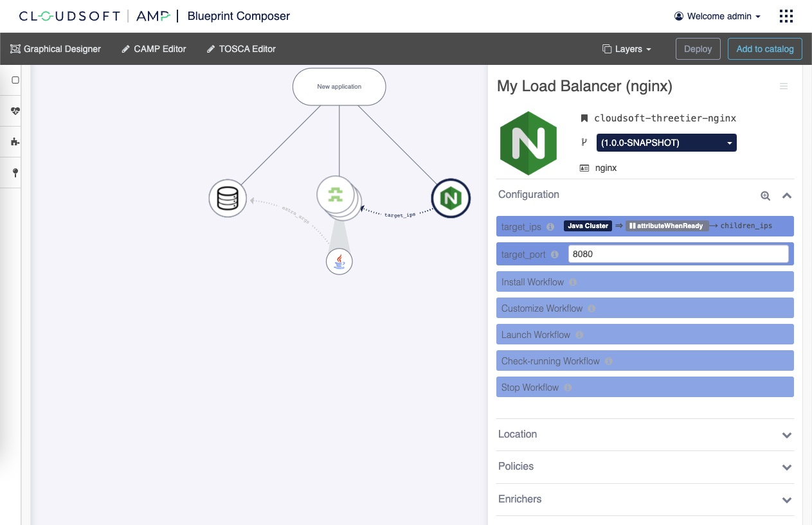Open the Install Workflow row

click(645, 282)
